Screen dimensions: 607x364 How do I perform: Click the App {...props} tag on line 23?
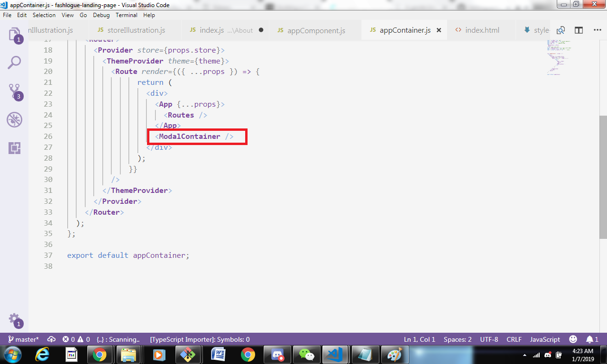[190, 104]
